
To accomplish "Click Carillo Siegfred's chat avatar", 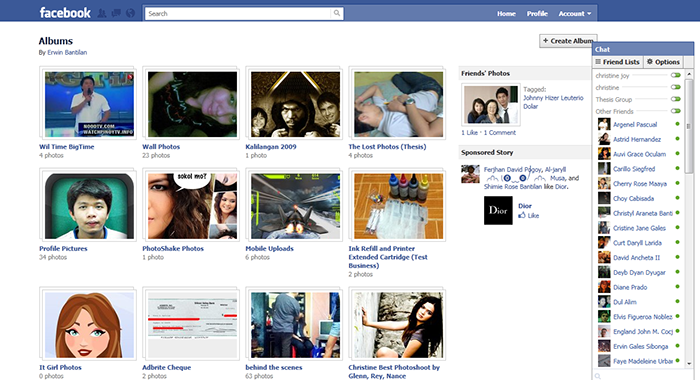I will coord(604,168).
